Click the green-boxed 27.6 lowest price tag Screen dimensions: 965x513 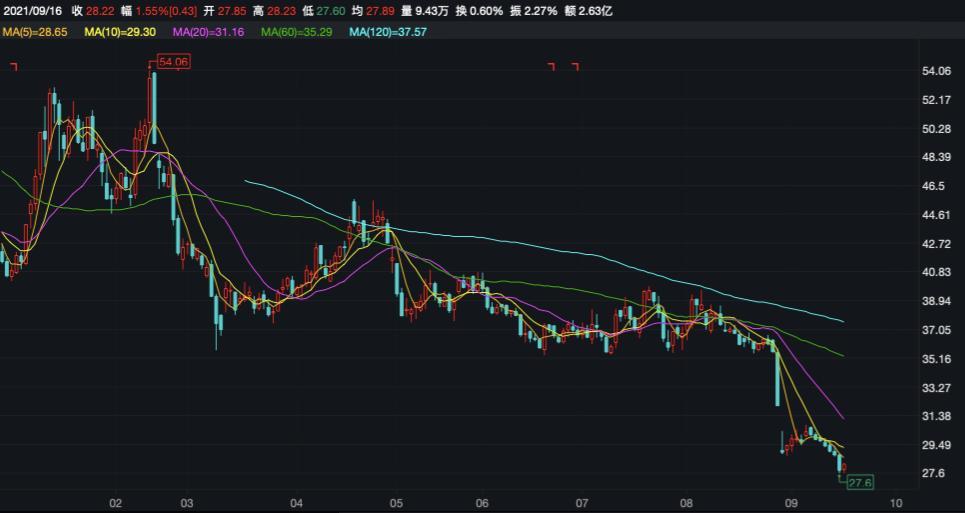(860, 483)
